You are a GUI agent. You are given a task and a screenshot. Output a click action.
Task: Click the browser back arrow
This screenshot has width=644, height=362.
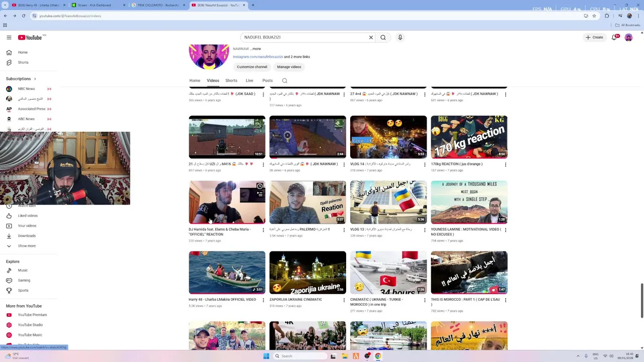pyautogui.click(x=5, y=16)
